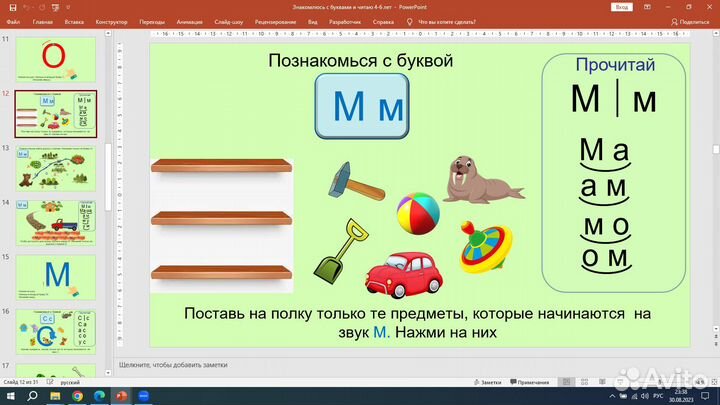Viewport: 720px width, 405px height.
Task: Open the Конструктор ribbon tab
Action: pos(112,22)
